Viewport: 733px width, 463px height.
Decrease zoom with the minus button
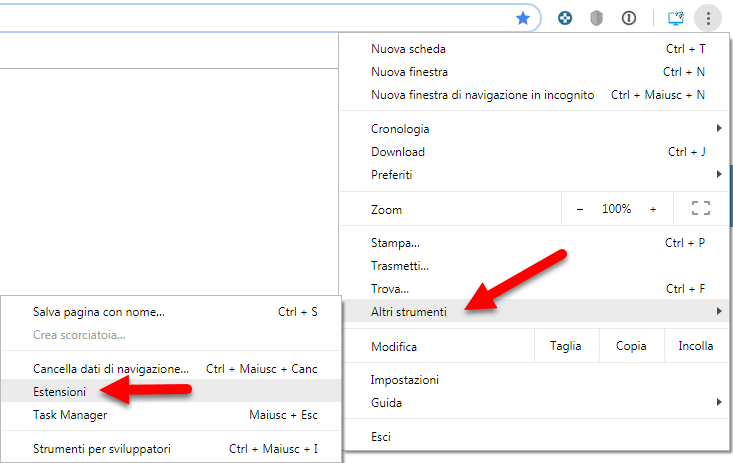580,209
